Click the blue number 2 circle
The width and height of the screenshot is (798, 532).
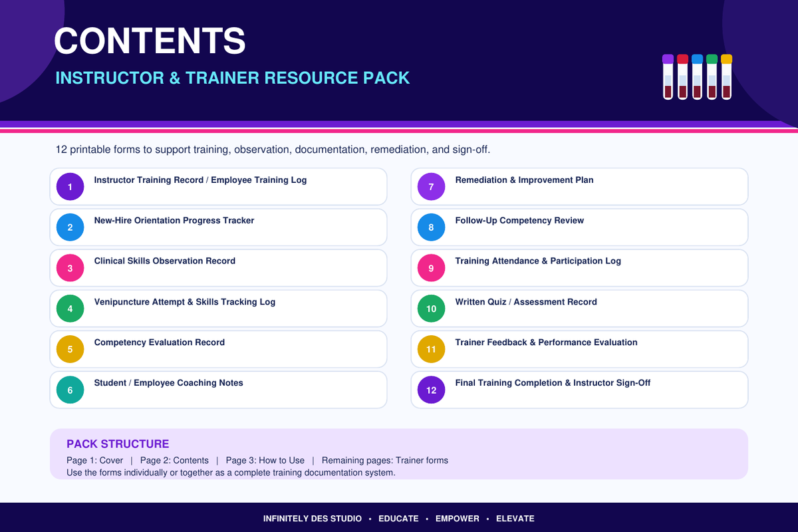pyautogui.click(x=70, y=227)
